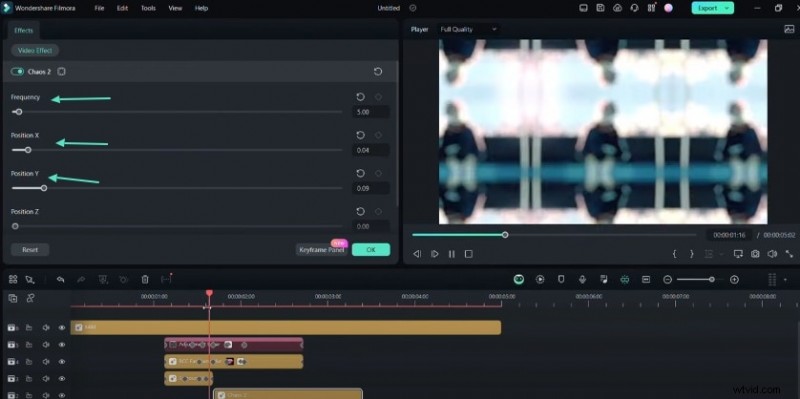Open the cloud upload icon in title bar
800x399 pixels.
tap(617, 8)
